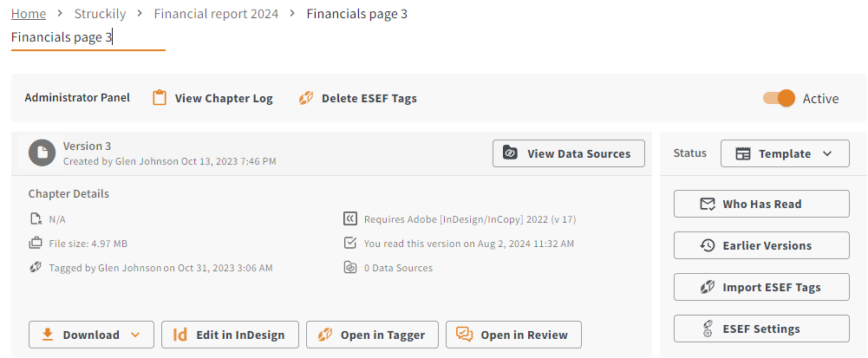The image size is (868, 358).
Task: Click the Template dropdown chevron
Action: pos(827,153)
